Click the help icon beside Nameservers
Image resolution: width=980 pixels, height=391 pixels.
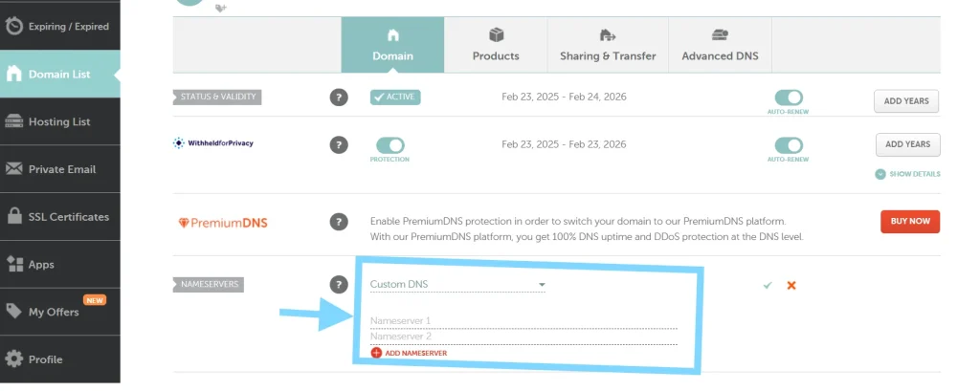coord(339,284)
